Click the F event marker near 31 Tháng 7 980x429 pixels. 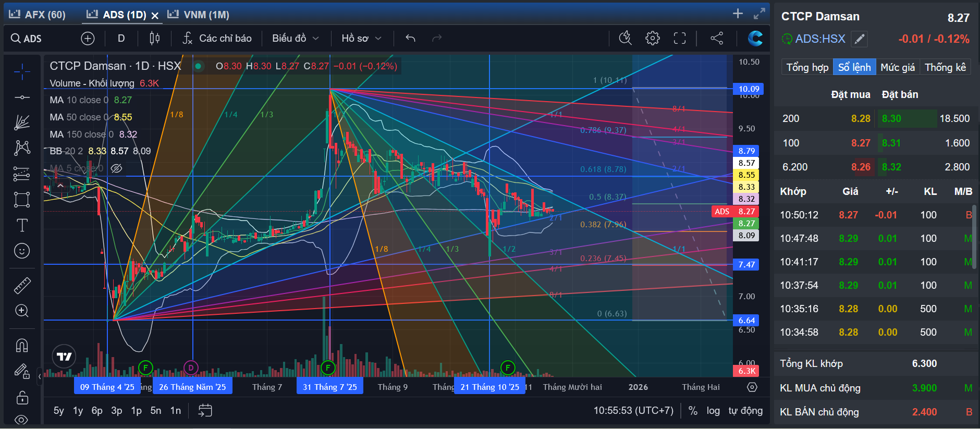click(328, 367)
